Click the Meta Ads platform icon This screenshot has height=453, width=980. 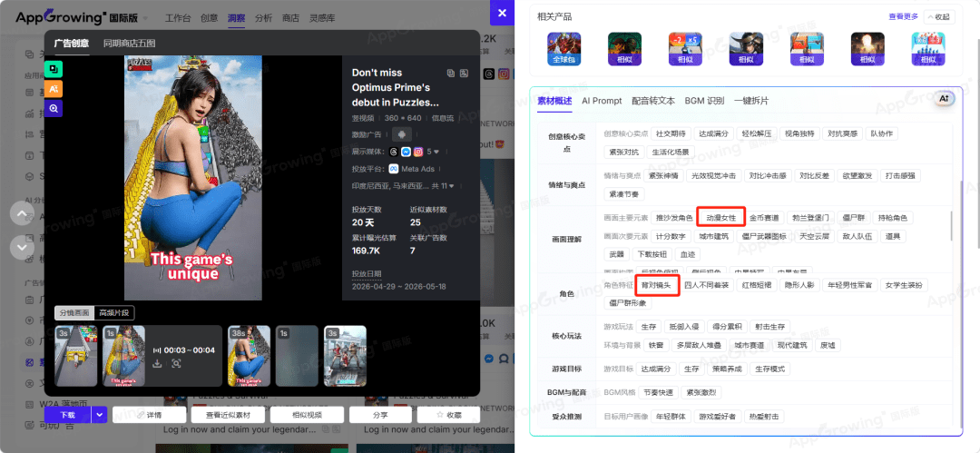click(x=394, y=168)
